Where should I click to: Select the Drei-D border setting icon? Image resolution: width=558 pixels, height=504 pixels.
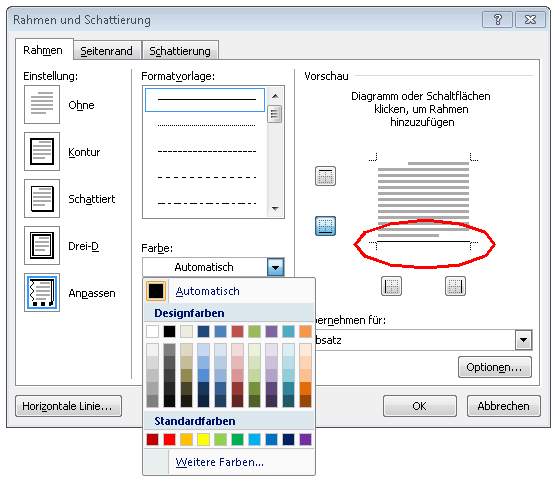pyautogui.click(x=42, y=246)
